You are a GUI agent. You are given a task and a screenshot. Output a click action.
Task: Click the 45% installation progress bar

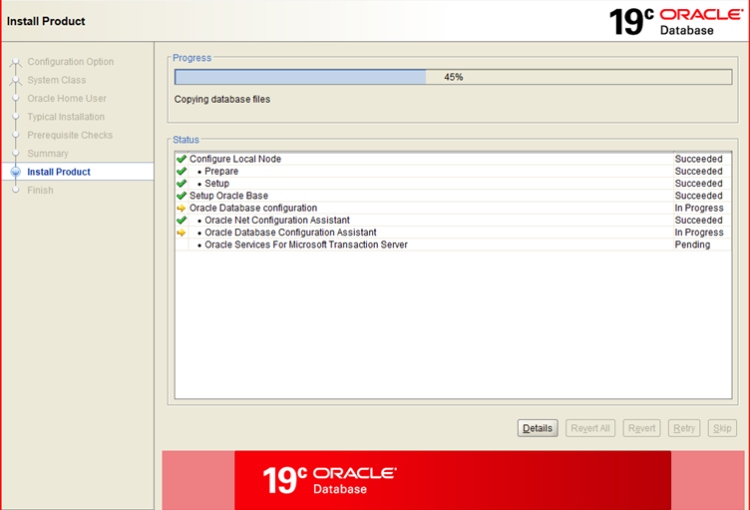pyautogui.click(x=452, y=77)
